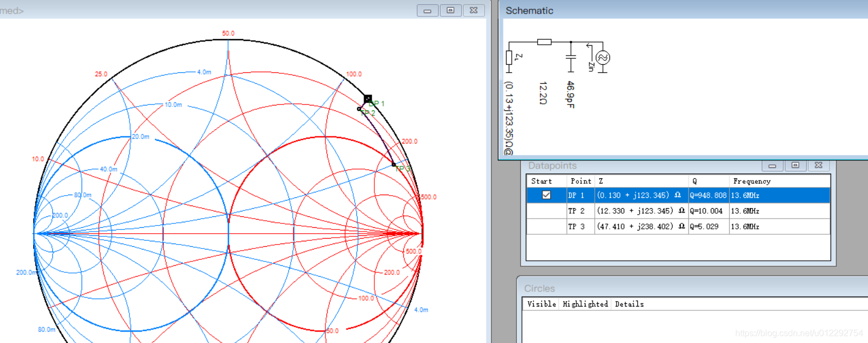868x343 pixels.
Task: Close the Smith chart window
Action: 473,10
